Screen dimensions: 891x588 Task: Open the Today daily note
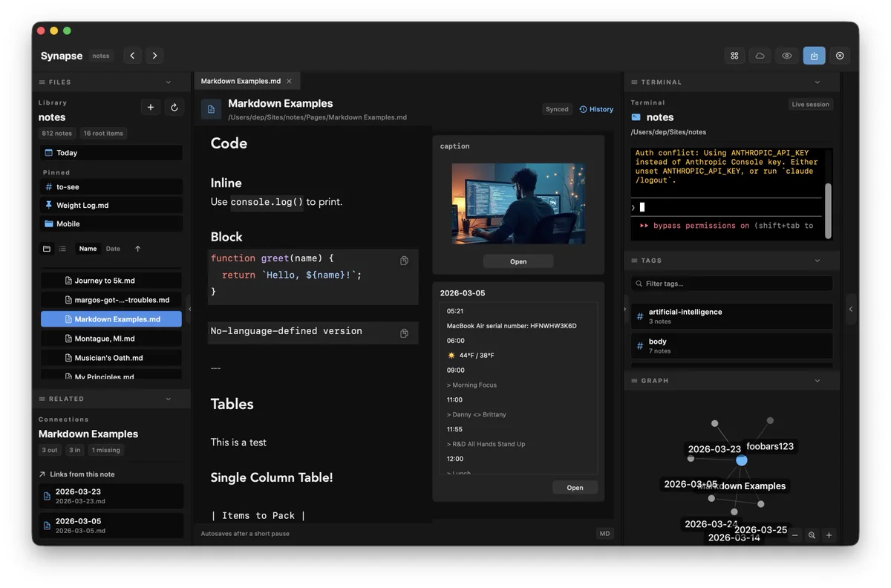[x=111, y=153]
